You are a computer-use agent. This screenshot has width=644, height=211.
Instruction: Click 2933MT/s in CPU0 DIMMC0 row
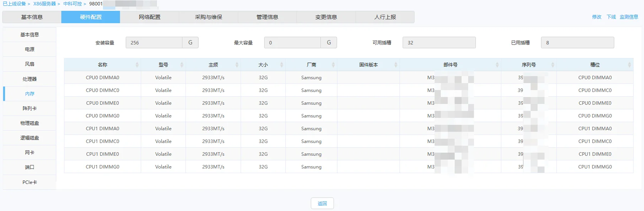click(213, 90)
